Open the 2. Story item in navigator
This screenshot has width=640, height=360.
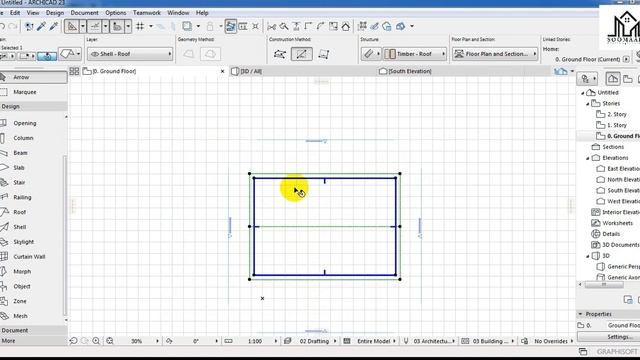(617, 114)
